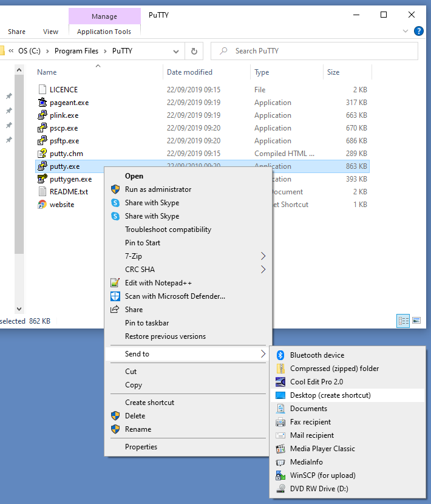
Task: Open the View ribbon tab
Action: (x=50, y=32)
